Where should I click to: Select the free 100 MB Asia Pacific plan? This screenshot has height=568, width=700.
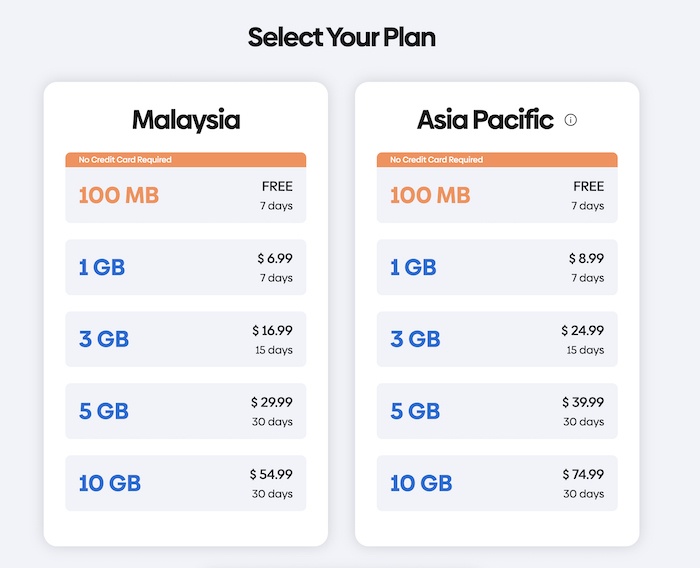pos(497,195)
